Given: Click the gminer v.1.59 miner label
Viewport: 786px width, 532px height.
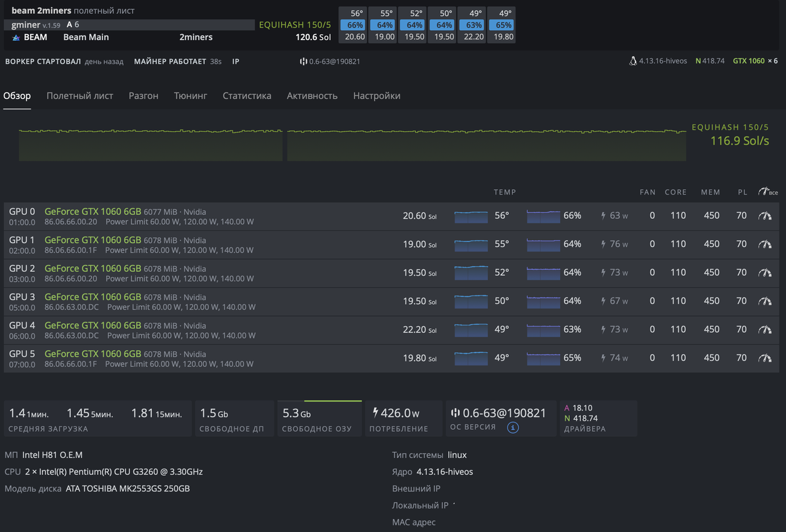Looking at the screenshot, I should [36, 25].
